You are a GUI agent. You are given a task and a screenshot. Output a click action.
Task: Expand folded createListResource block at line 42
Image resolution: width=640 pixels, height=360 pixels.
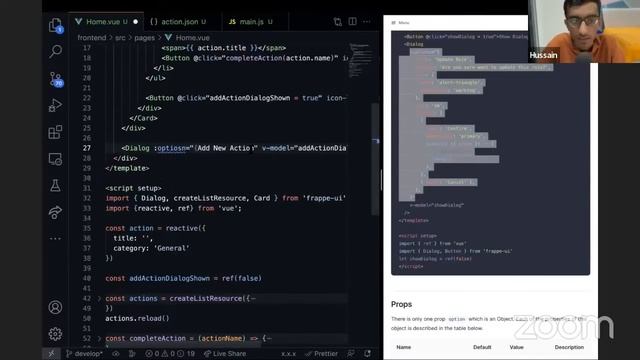click(99, 298)
